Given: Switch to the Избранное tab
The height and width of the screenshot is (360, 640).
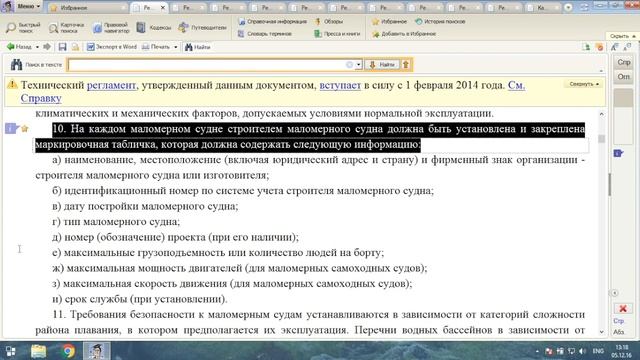Looking at the screenshot, I should coord(87,7).
